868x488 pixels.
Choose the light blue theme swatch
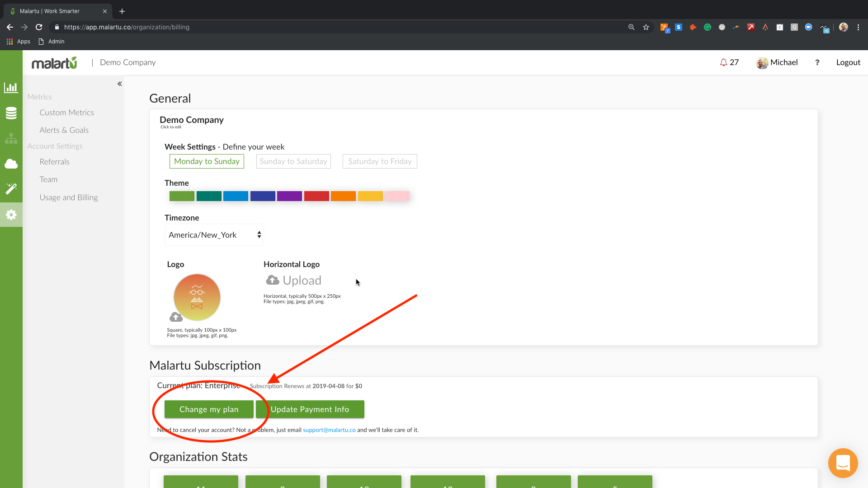(236, 196)
